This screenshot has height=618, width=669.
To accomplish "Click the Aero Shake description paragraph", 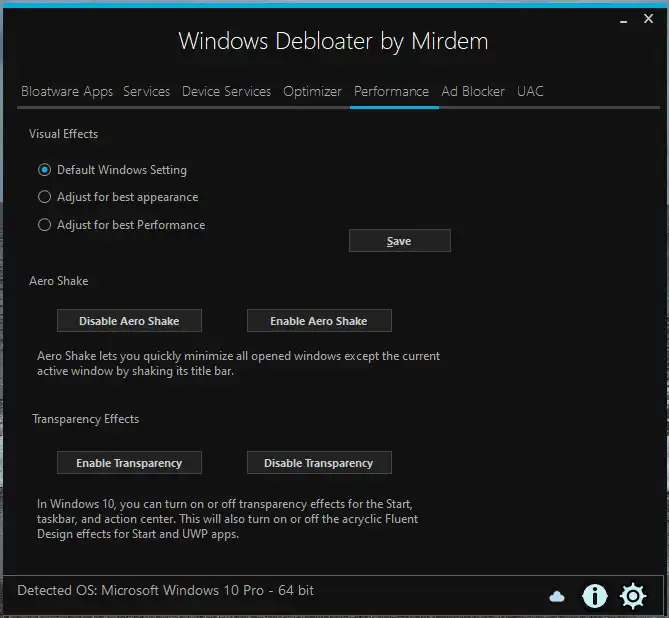I will tap(238, 363).
